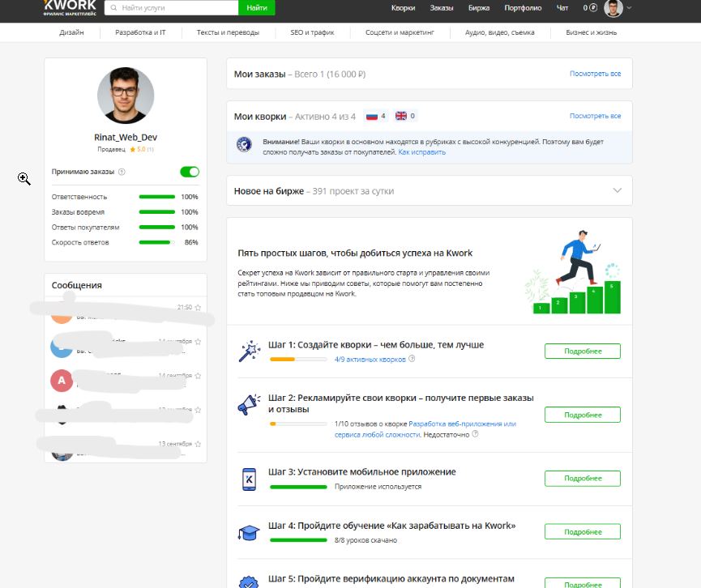Open 'Биржа' in the top navigation

pyautogui.click(x=479, y=8)
